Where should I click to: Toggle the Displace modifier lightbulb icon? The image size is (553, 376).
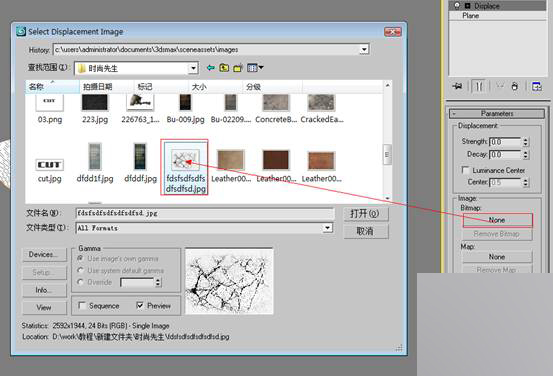(457, 6)
